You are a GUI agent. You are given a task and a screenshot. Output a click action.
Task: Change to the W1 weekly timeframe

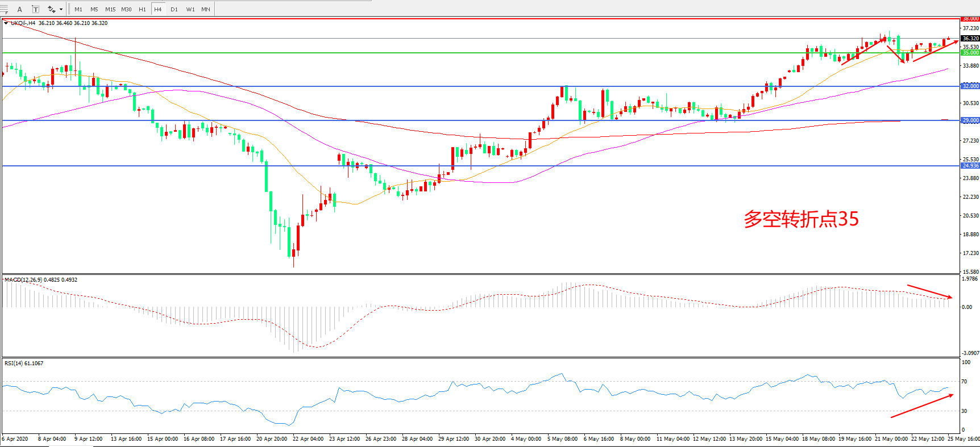[190, 9]
